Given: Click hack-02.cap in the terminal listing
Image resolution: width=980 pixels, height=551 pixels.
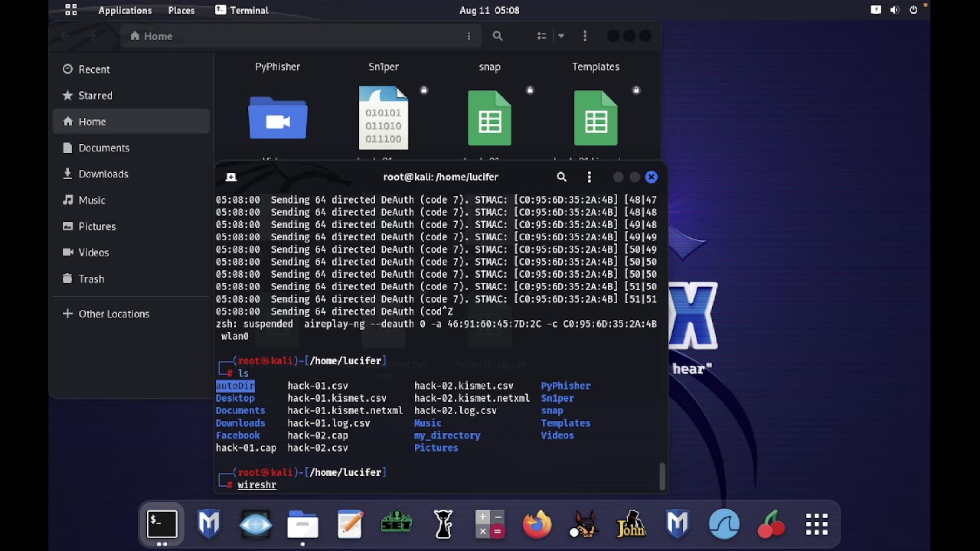Looking at the screenshot, I should click(x=318, y=435).
